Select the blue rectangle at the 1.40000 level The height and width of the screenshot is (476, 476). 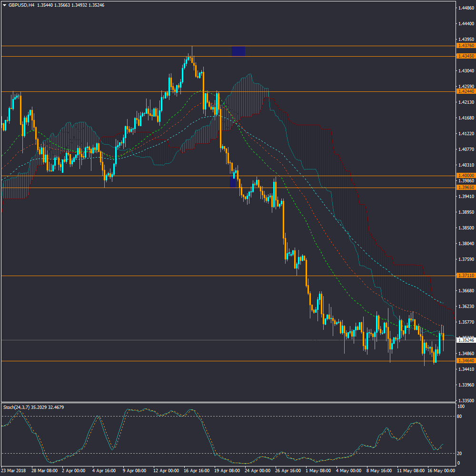(233, 181)
